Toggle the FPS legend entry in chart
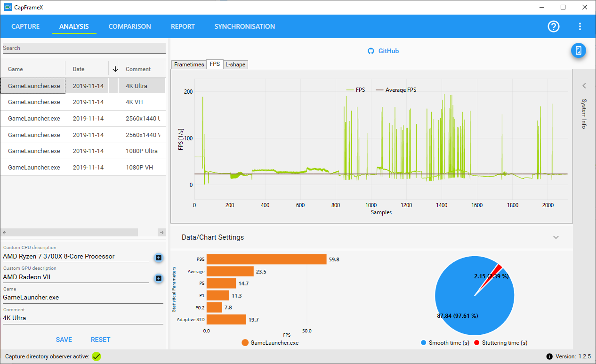The image size is (596, 364). point(355,90)
